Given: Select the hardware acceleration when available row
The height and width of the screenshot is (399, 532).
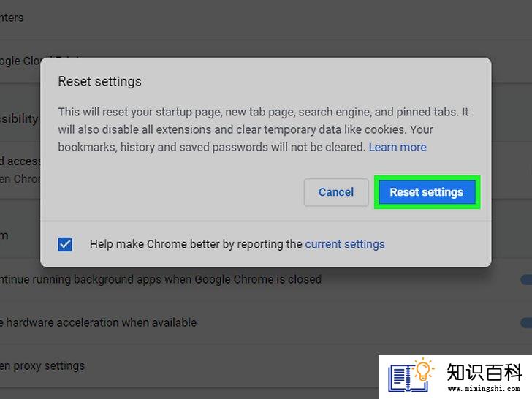Looking at the screenshot, I should (x=266, y=322).
